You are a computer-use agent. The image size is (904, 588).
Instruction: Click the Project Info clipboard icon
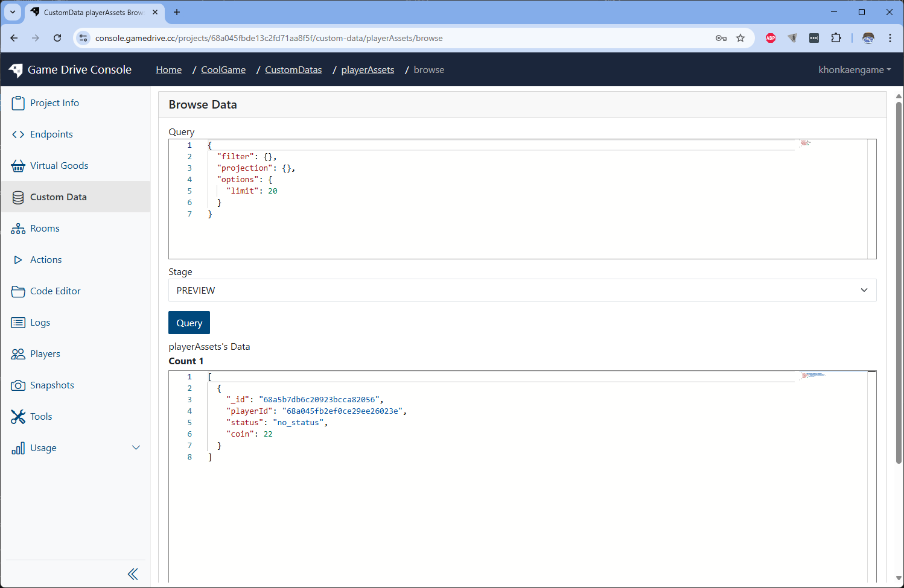[18, 103]
